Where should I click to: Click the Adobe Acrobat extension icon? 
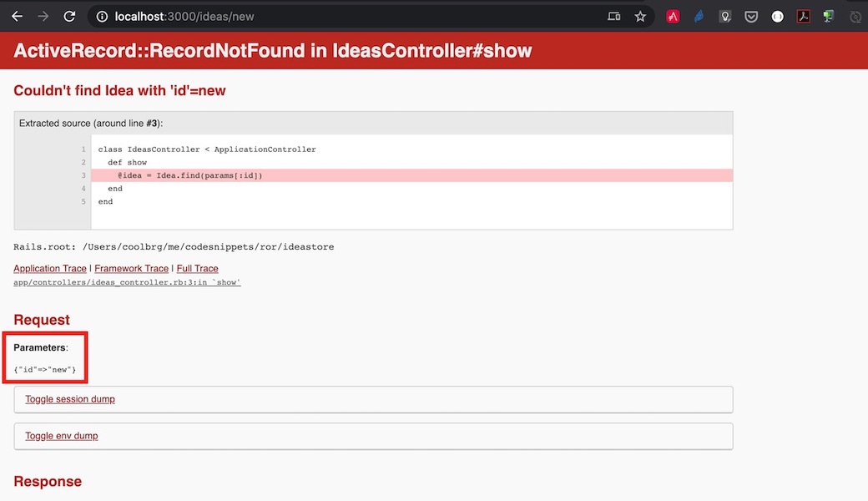tap(803, 16)
